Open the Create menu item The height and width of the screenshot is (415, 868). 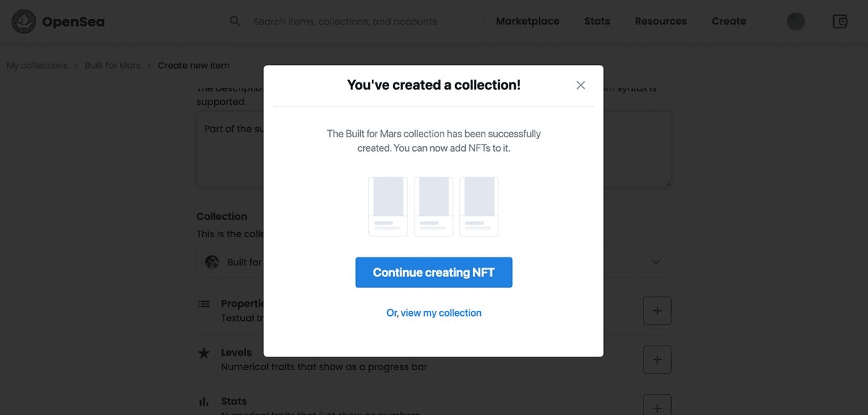[x=728, y=21]
